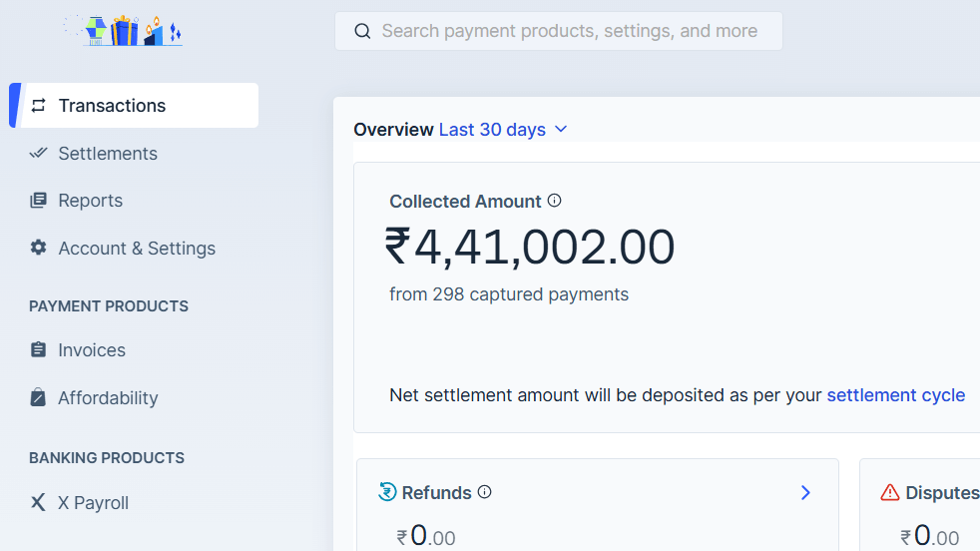
Task: Expand Refunds with the right arrow
Action: 805,493
